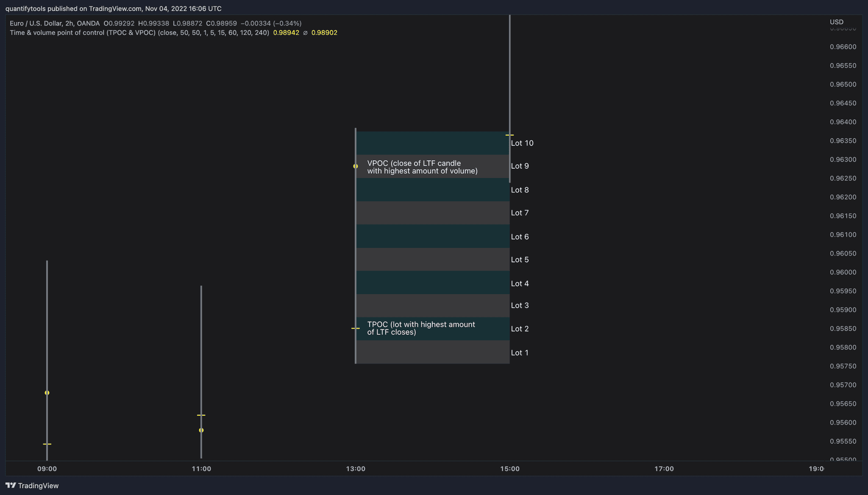
Task: Click the yellow circle marker on the 09:00 candle
Action: pyautogui.click(x=47, y=393)
